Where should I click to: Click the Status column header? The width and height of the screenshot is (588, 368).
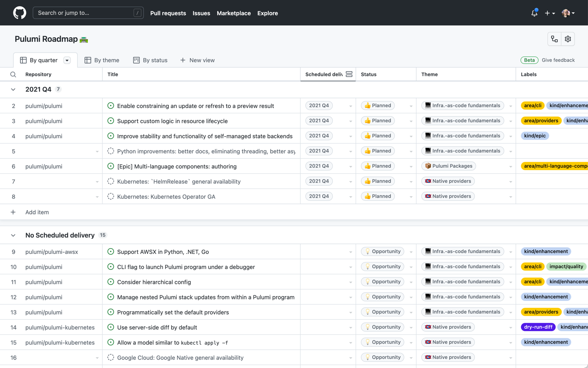pyautogui.click(x=386, y=74)
